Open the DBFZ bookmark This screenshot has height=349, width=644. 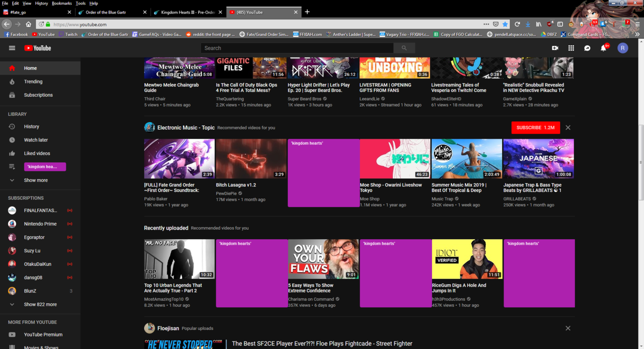pos(548,34)
